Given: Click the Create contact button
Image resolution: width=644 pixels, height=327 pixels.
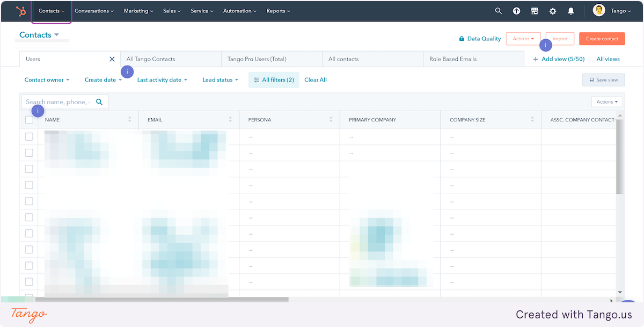Looking at the screenshot, I should pos(602,39).
